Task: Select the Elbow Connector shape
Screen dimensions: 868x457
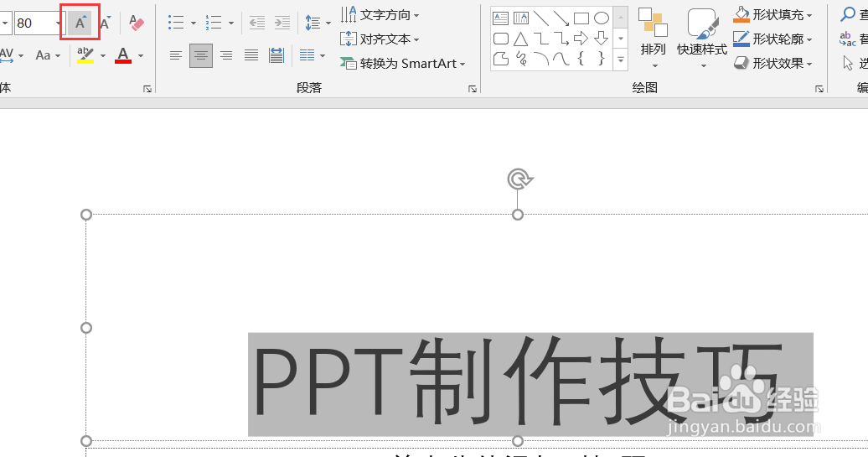Action: (x=541, y=39)
